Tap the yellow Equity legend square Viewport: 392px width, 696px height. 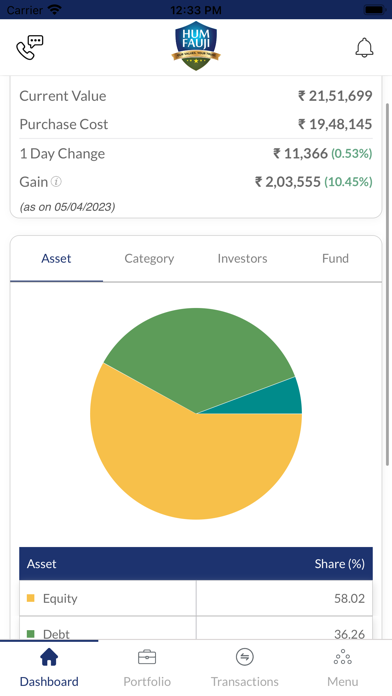click(31, 598)
